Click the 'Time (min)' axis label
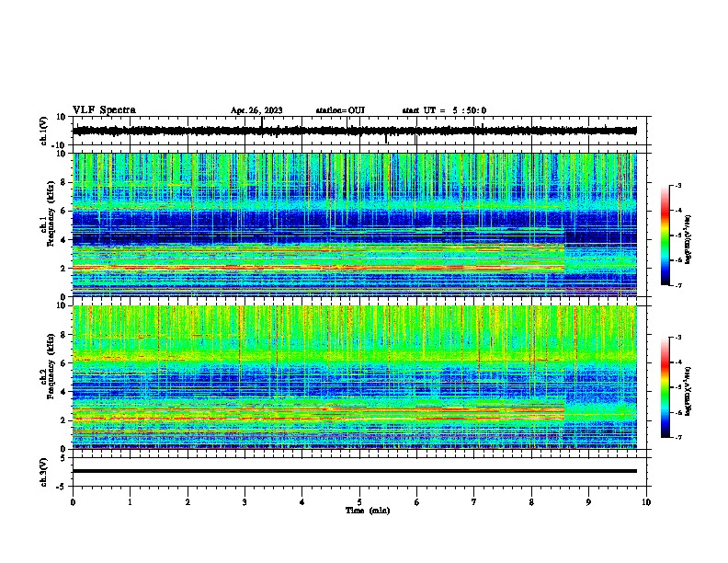This screenshot has height=563, width=728. click(368, 511)
